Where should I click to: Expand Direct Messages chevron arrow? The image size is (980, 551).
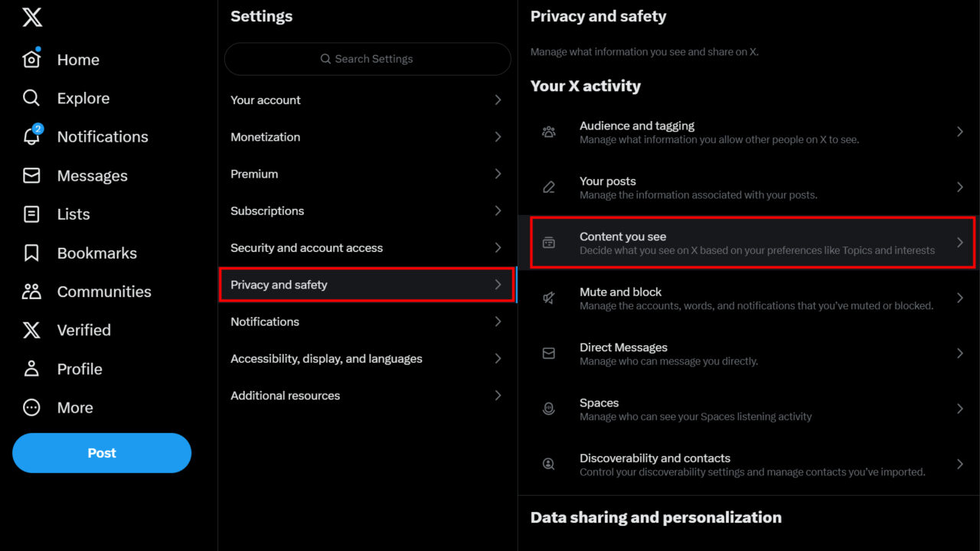click(x=959, y=354)
